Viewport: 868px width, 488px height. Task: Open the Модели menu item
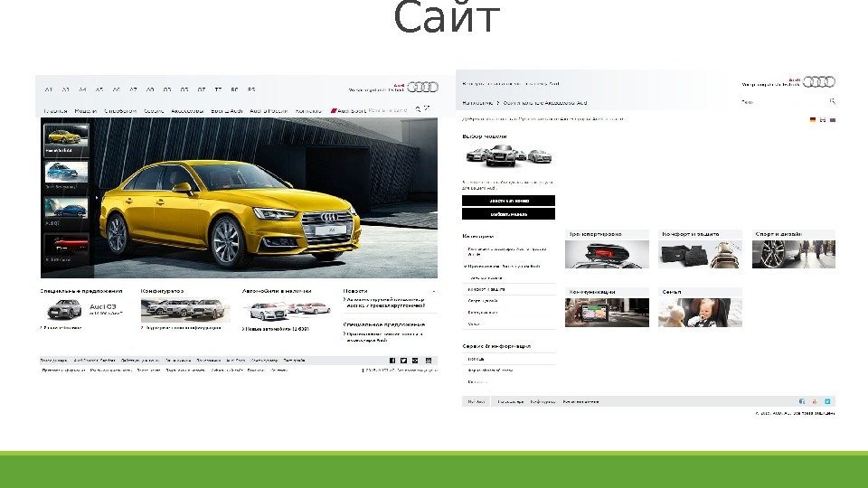pos(85,110)
